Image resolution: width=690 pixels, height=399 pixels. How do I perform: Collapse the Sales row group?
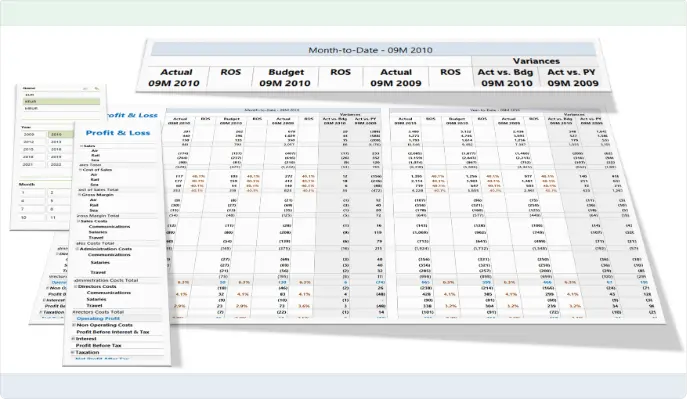[81, 146]
